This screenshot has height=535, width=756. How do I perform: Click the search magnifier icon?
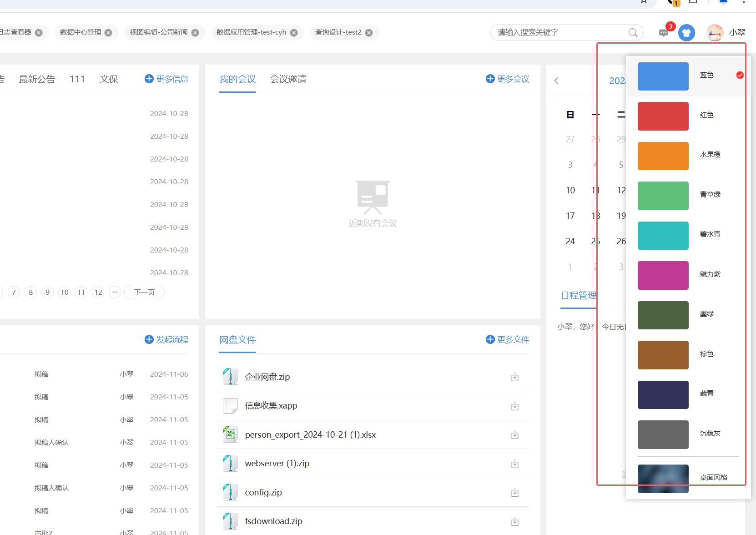(x=633, y=33)
